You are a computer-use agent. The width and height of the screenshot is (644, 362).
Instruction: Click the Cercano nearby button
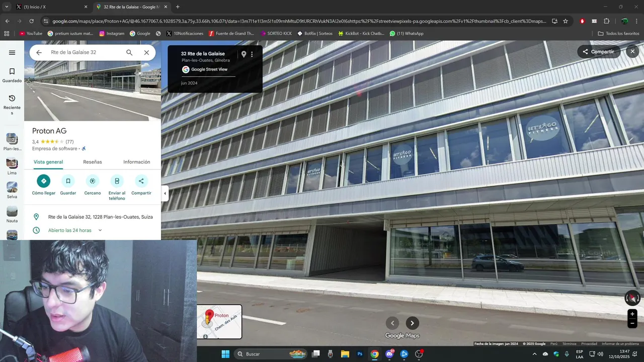(93, 186)
